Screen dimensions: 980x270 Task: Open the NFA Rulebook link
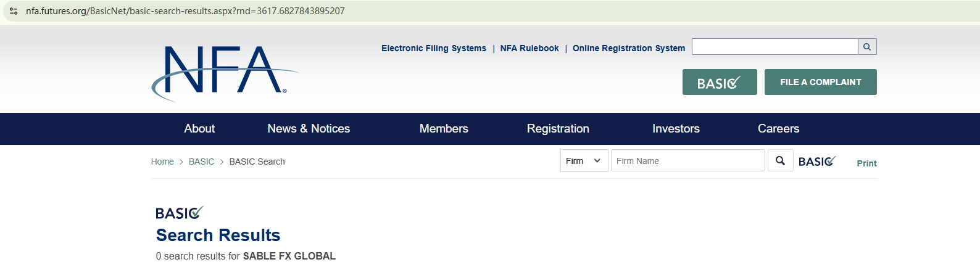[x=529, y=48]
